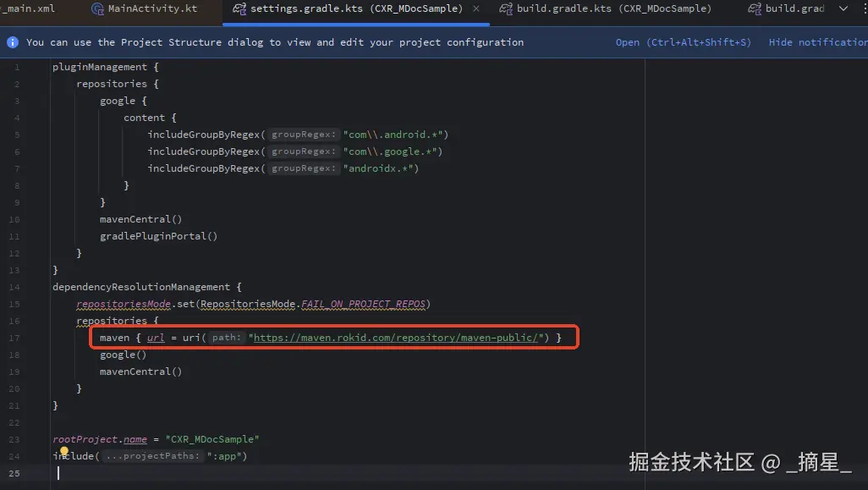Click the "com\\.android.*" string on line 5
The image size is (868, 490).
pyautogui.click(x=393, y=135)
